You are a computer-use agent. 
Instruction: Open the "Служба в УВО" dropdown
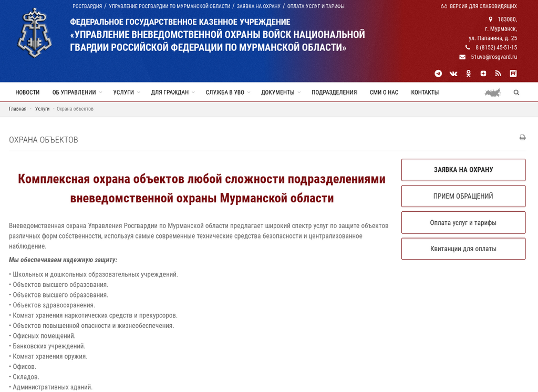227,92
